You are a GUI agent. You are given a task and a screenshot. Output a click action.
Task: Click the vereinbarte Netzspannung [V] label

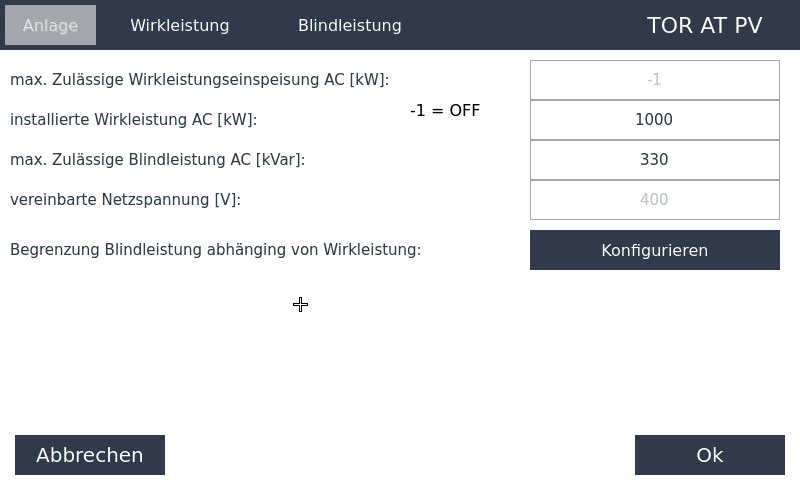tap(125, 200)
